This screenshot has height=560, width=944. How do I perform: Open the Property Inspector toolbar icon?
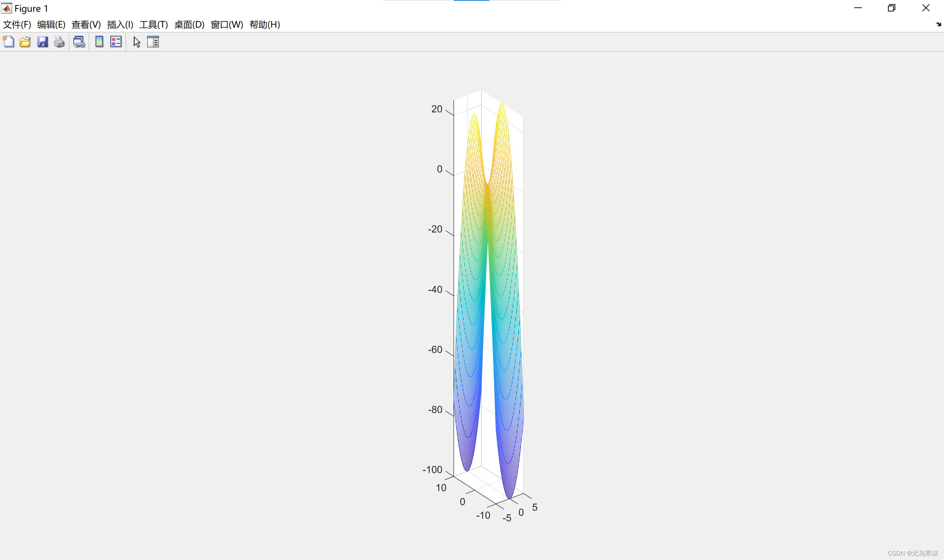pos(153,42)
